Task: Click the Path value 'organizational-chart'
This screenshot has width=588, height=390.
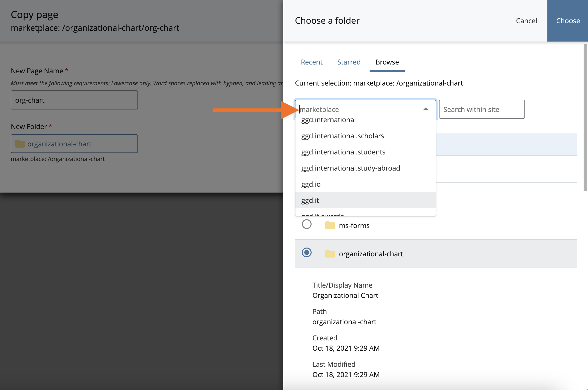Action: (x=344, y=322)
